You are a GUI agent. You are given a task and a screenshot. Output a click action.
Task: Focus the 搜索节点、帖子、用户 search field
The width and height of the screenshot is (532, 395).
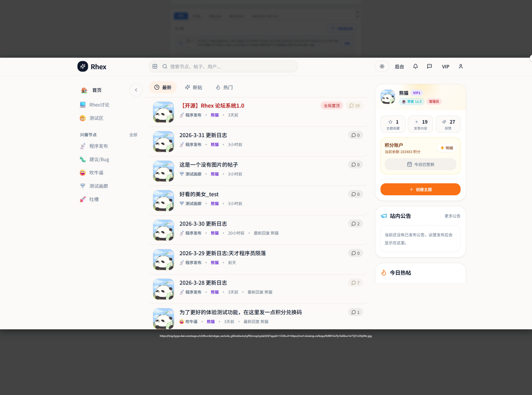(x=223, y=67)
